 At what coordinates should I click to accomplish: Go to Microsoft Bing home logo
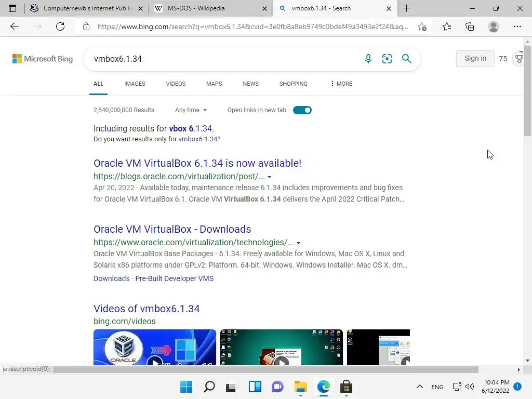click(43, 59)
